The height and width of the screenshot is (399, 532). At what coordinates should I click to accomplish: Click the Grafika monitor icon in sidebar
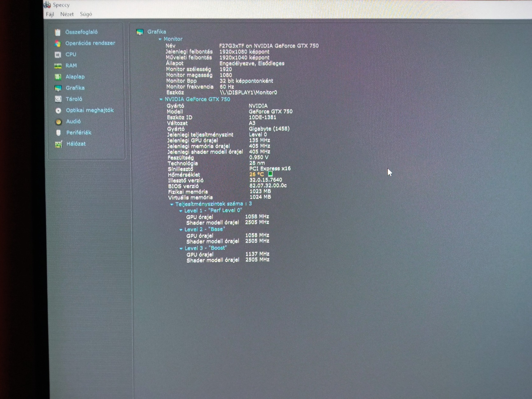coord(58,88)
